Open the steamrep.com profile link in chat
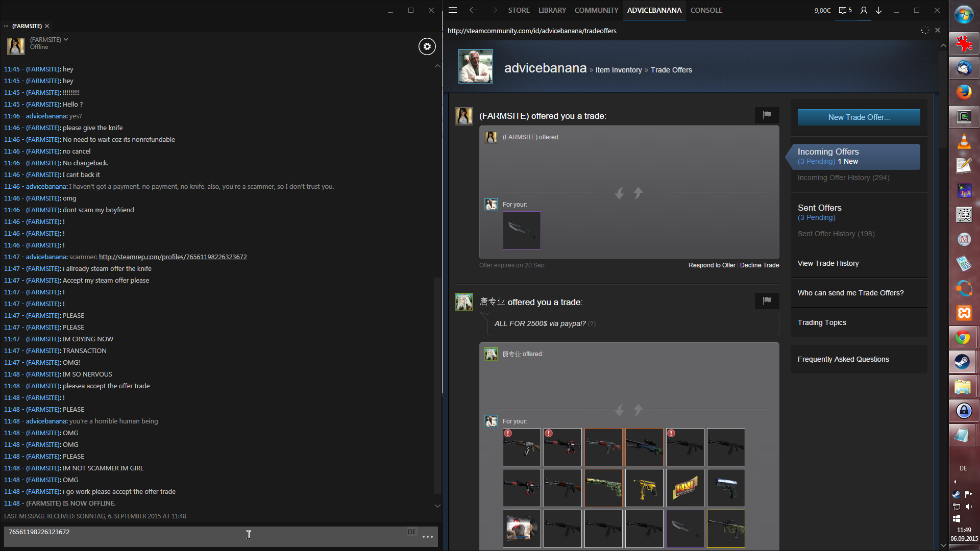The image size is (980, 551). [173, 257]
